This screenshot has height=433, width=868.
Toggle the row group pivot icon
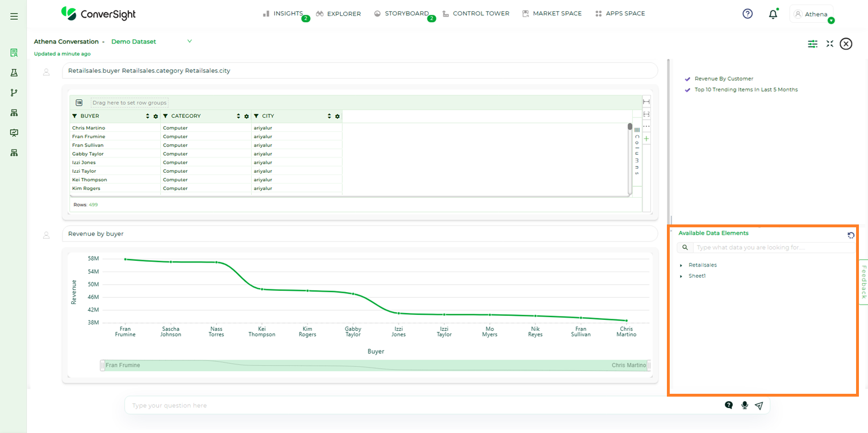point(79,103)
